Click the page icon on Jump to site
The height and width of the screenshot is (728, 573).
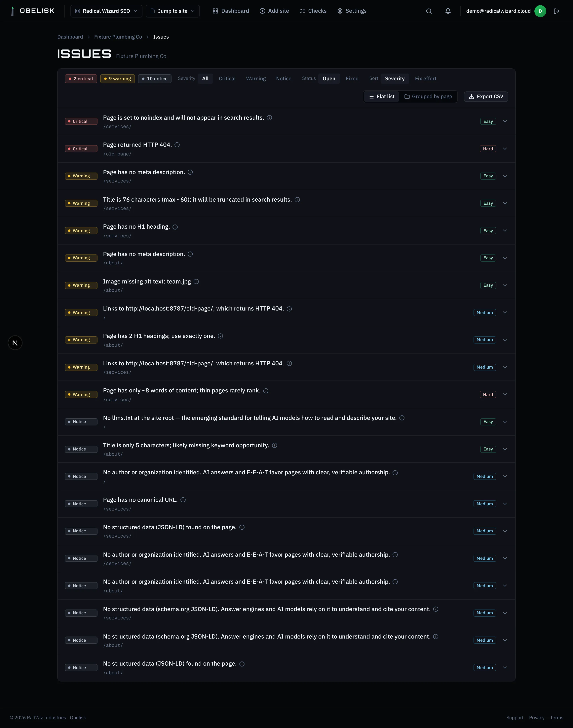tap(153, 11)
